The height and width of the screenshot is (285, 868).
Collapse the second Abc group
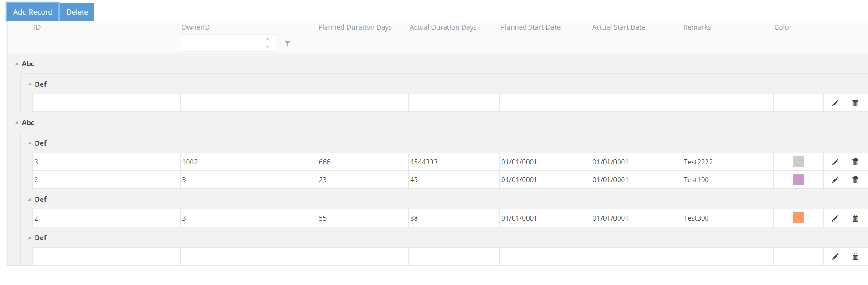(17, 123)
